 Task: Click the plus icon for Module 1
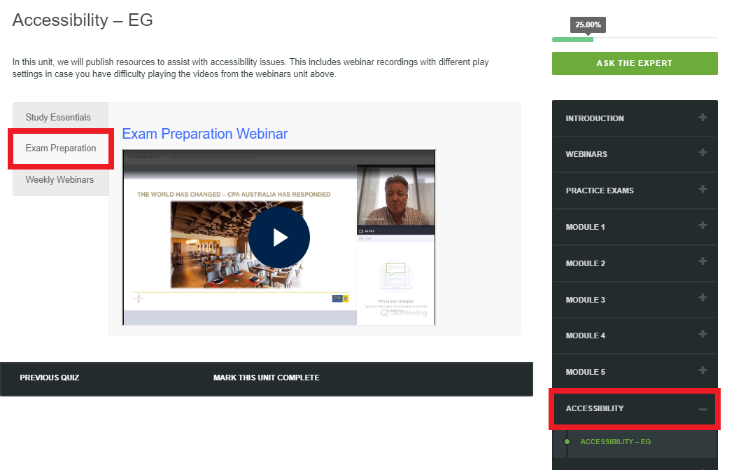pos(702,227)
